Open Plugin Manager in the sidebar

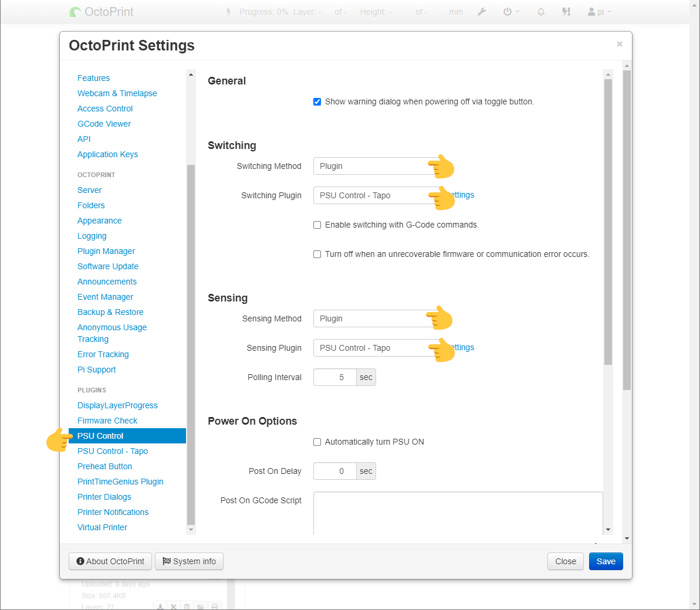[x=106, y=251]
